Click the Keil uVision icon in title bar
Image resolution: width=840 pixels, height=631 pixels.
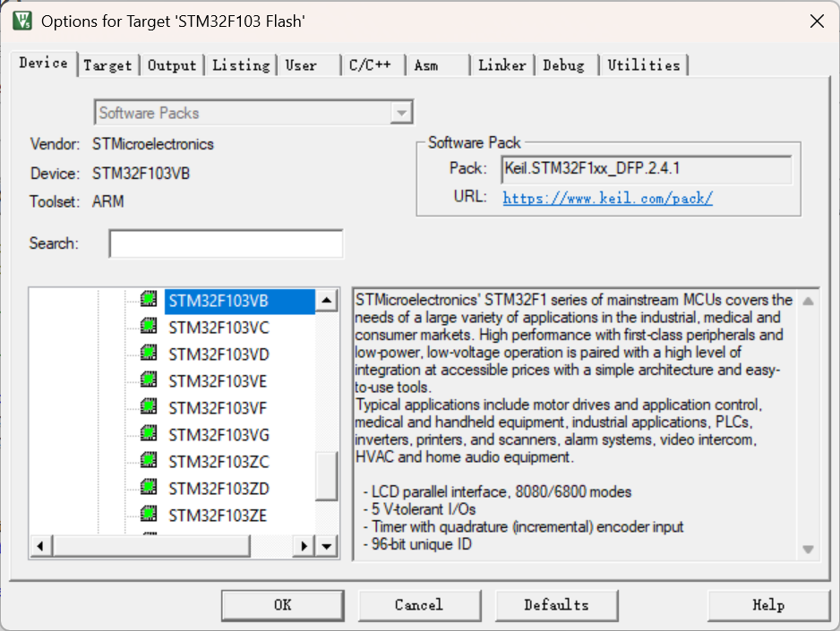tap(22, 21)
